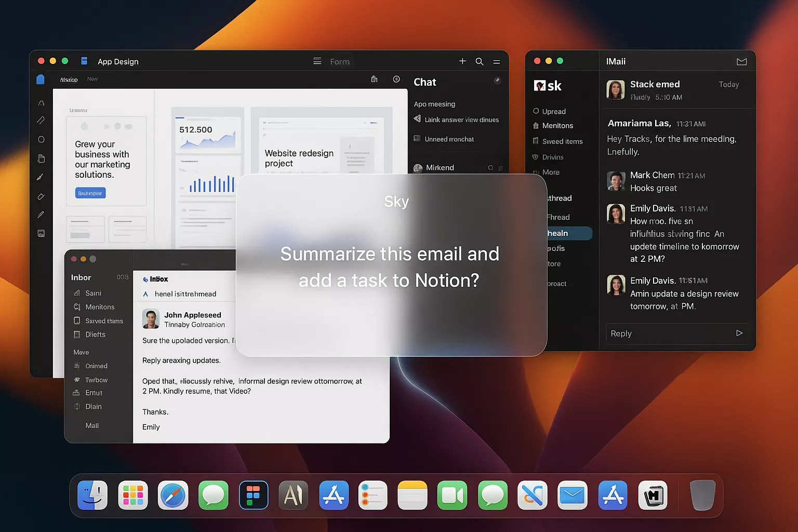
Task: Click the blue button on marketing card
Action: click(x=90, y=193)
